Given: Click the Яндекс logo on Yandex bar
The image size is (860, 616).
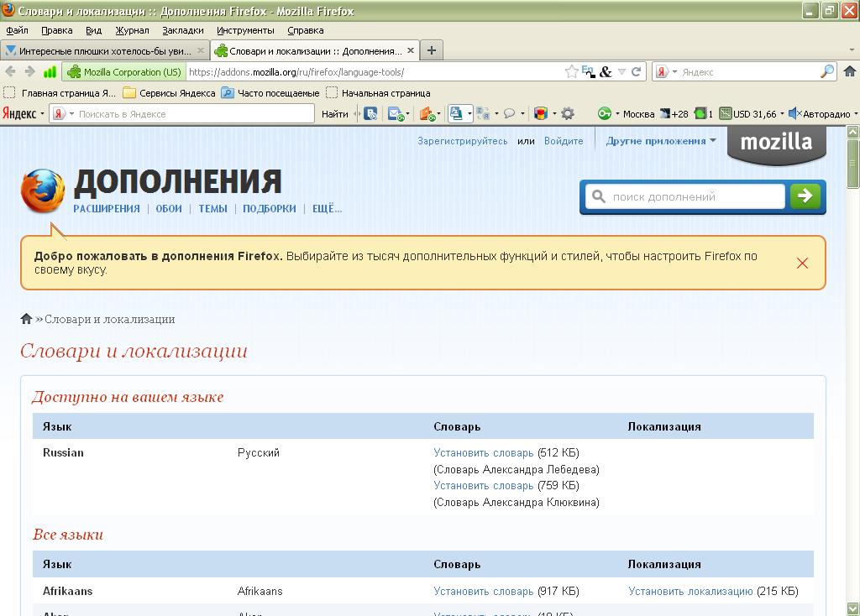Looking at the screenshot, I should tap(20, 113).
